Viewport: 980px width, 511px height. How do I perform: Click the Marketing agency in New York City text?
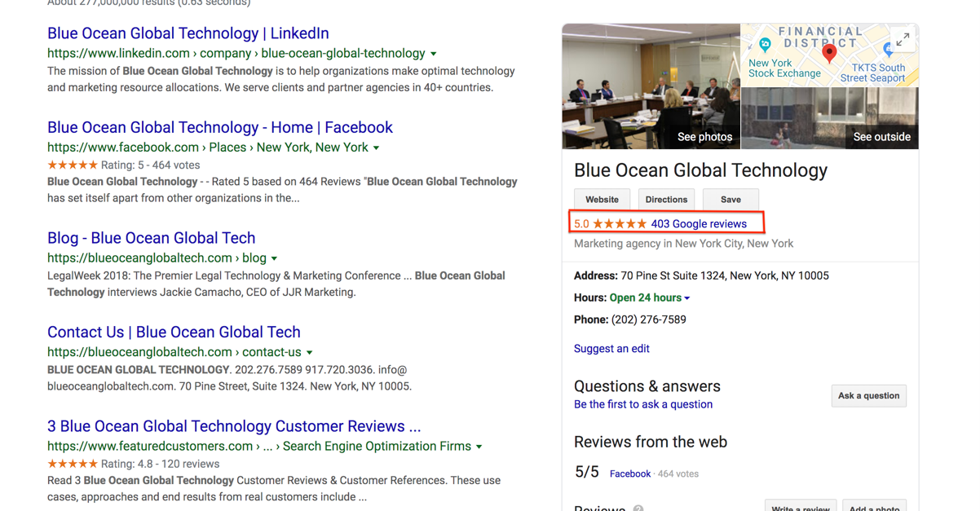tap(683, 244)
